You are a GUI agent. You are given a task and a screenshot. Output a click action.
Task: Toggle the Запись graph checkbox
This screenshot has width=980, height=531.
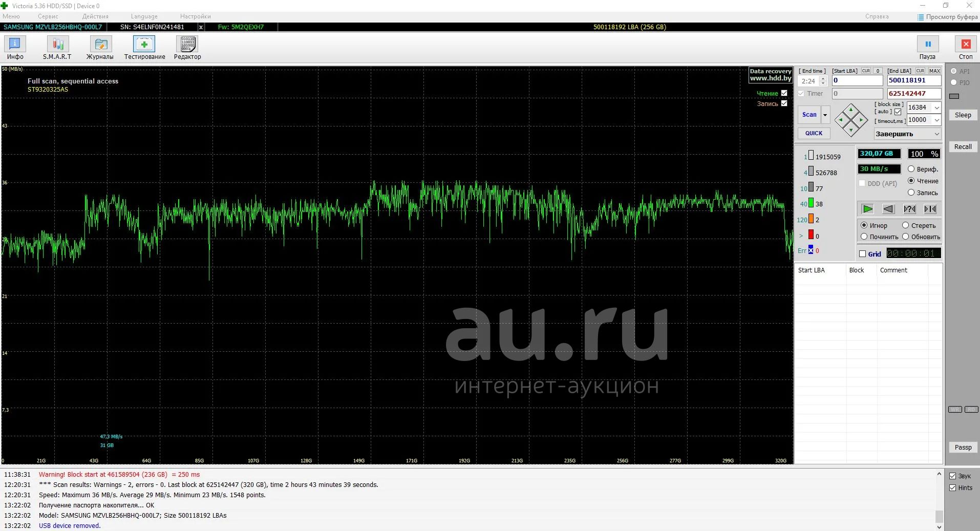click(x=784, y=103)
